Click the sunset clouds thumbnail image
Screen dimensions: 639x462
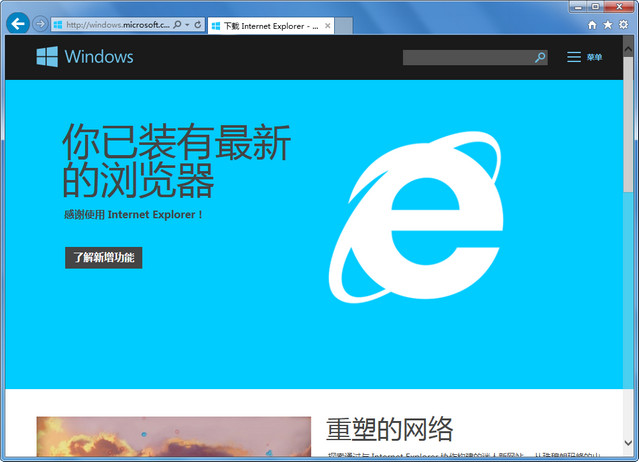(x=173, y=438)
